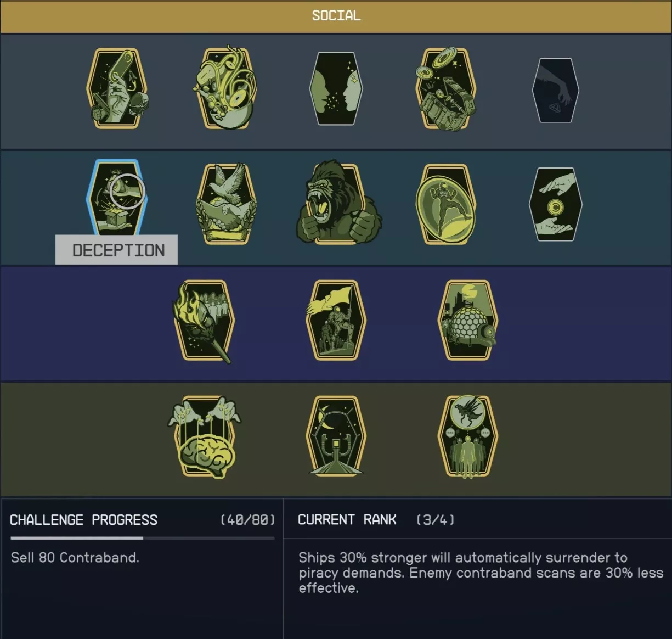This screenshot has height=639, width=672.
Task: Select the two facing silhouettes skill icon
Action: pyautogui.click(x=336, y=88)
